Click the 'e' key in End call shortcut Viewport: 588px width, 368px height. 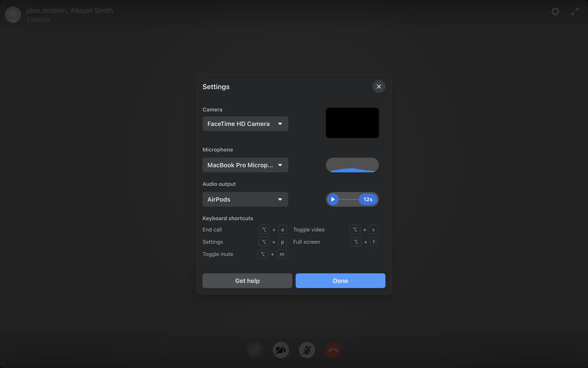(282, 230)
